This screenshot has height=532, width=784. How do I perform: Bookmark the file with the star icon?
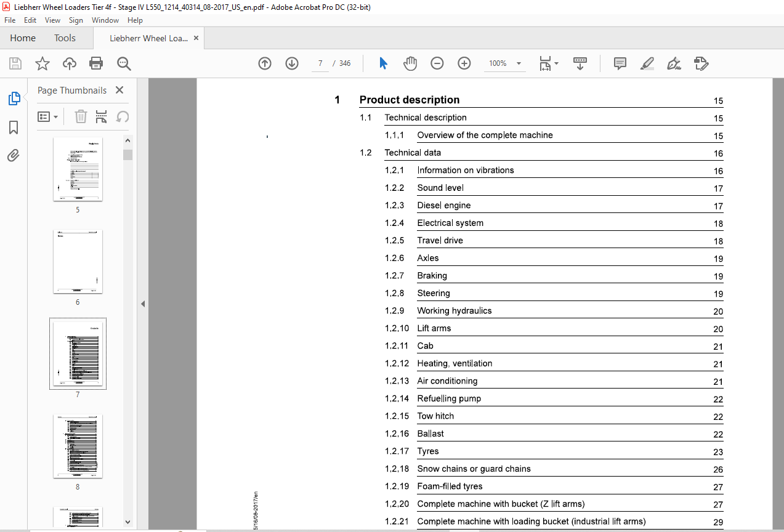click(x=42, y=63)
